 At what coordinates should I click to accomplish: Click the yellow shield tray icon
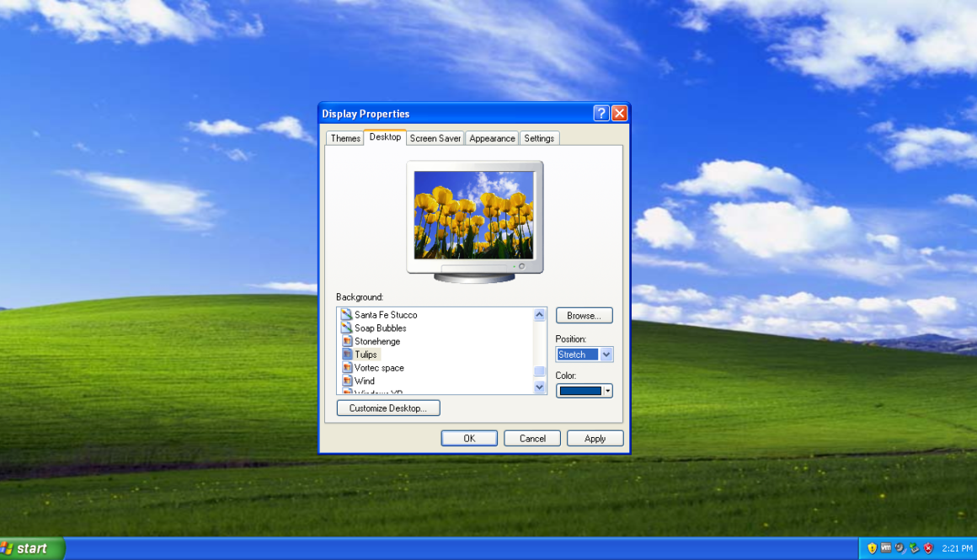(x=872, y=548)
